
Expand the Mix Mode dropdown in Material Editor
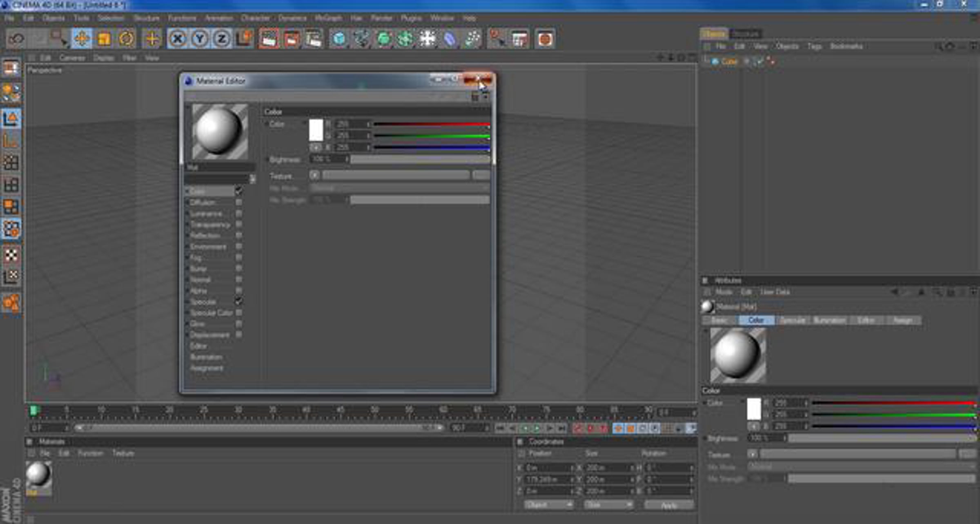click(x=399, y=188)
